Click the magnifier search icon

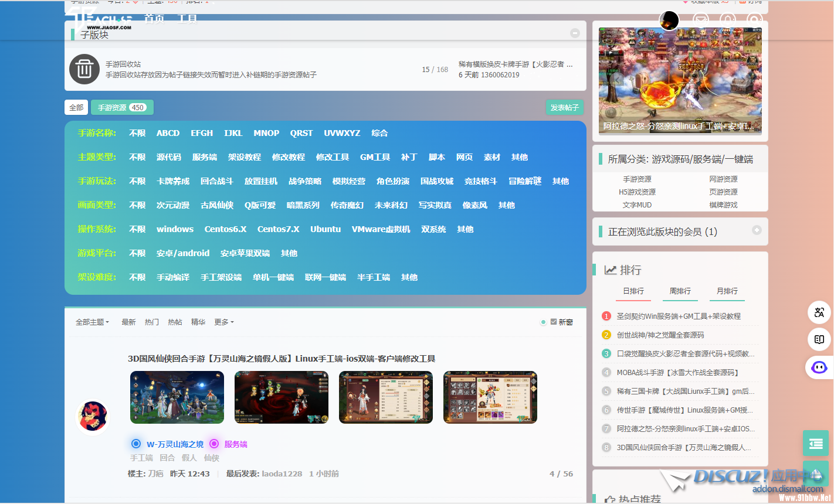point(754,21)
